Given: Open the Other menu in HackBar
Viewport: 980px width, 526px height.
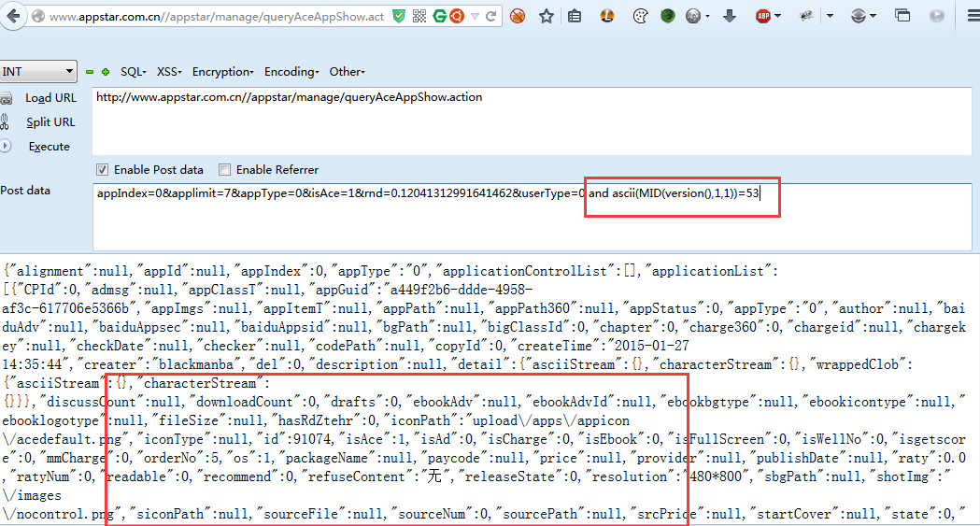Looking at the screenshot, I should point(347,72).
